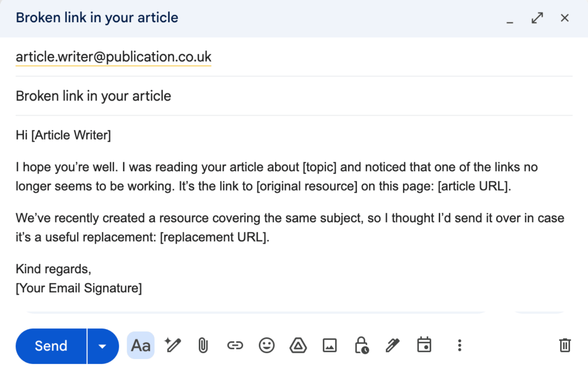
Task: Insert signature using the pen icon
Action: click(392, 345)
